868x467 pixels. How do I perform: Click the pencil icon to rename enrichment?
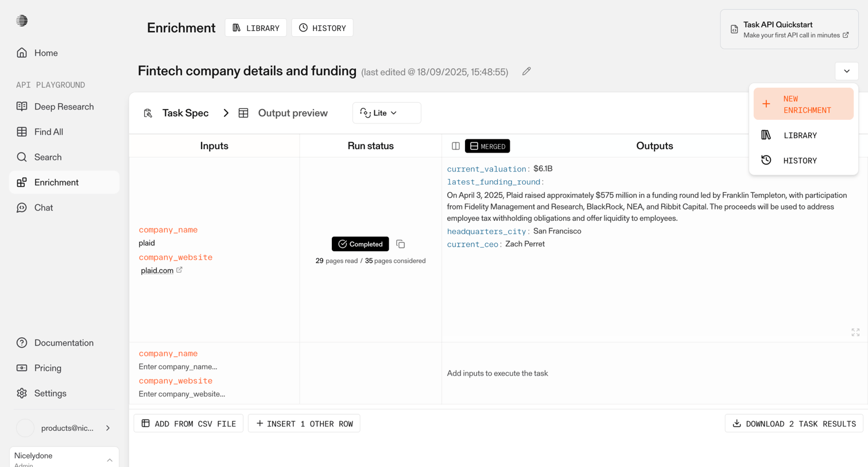pyautogui.click(x=526, y=71)
